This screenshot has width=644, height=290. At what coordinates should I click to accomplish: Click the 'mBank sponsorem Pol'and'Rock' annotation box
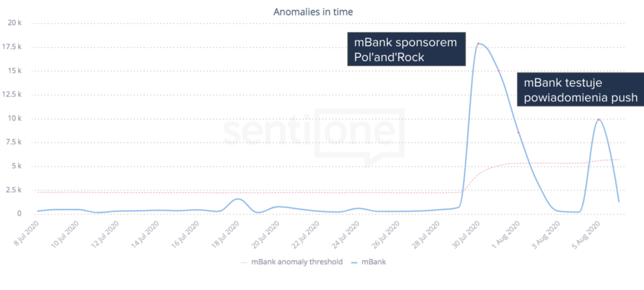coord(406,50)
